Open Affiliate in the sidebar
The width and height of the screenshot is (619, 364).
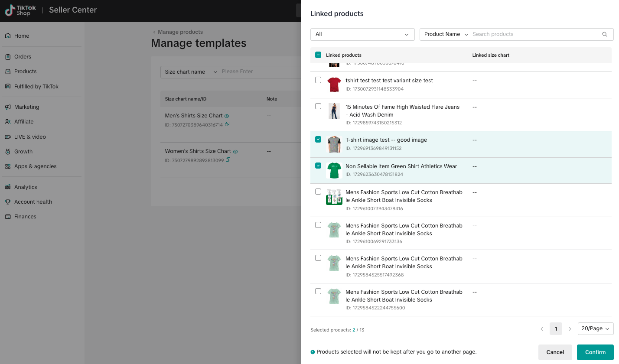pos(23,122)
